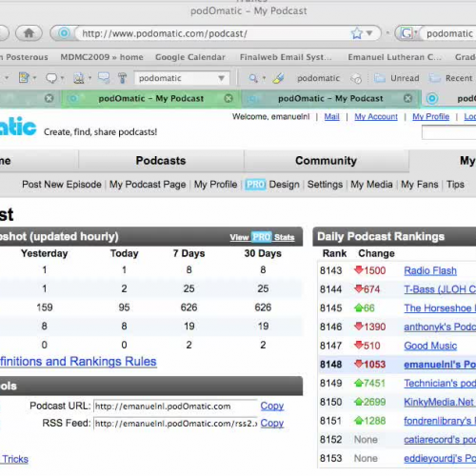Open the podomatic toolbar combo box dropdown
This screenshot has height=476, width=476.
tap(222, 78)
